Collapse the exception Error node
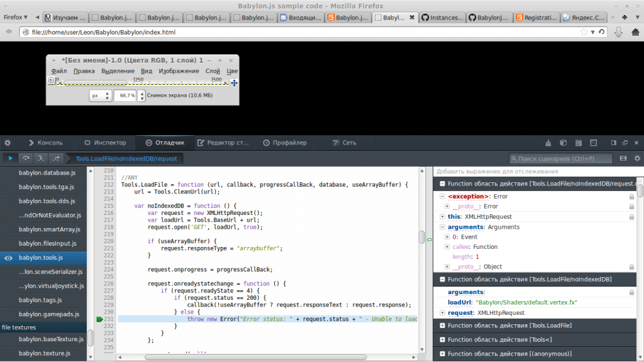Image resolution: width=644 pixels, height=362 pixels. (x=442, y=197)
